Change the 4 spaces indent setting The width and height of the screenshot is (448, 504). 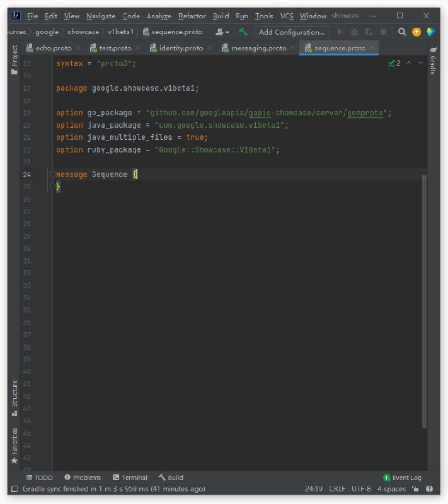(391, 489)
